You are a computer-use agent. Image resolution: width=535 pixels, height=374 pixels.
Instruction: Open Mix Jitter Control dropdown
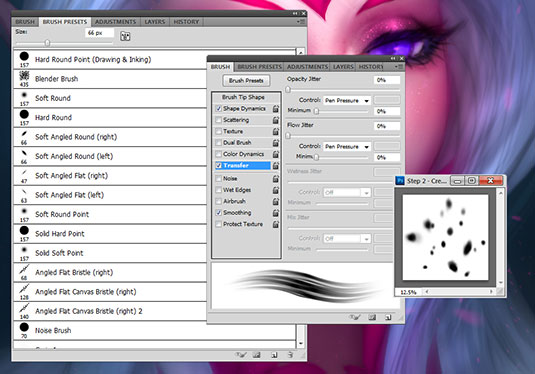coord(347,239)
